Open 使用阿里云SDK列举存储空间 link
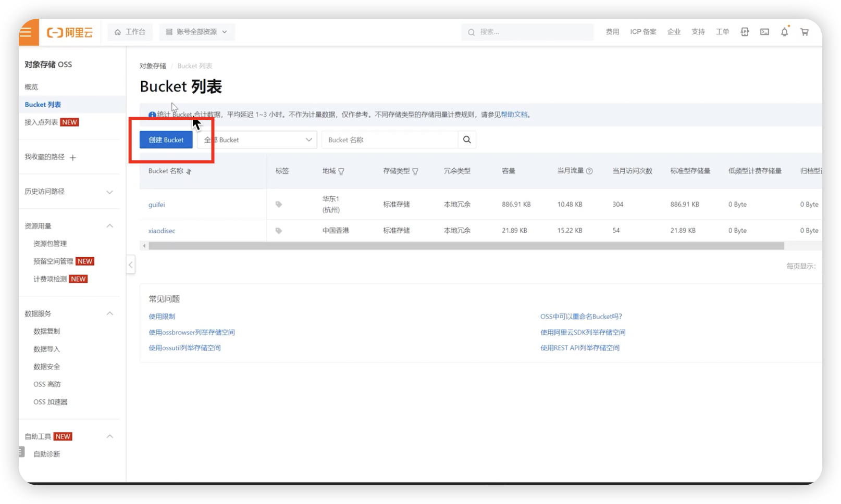Viewport: 841px width, 504px height. point(583,332)
